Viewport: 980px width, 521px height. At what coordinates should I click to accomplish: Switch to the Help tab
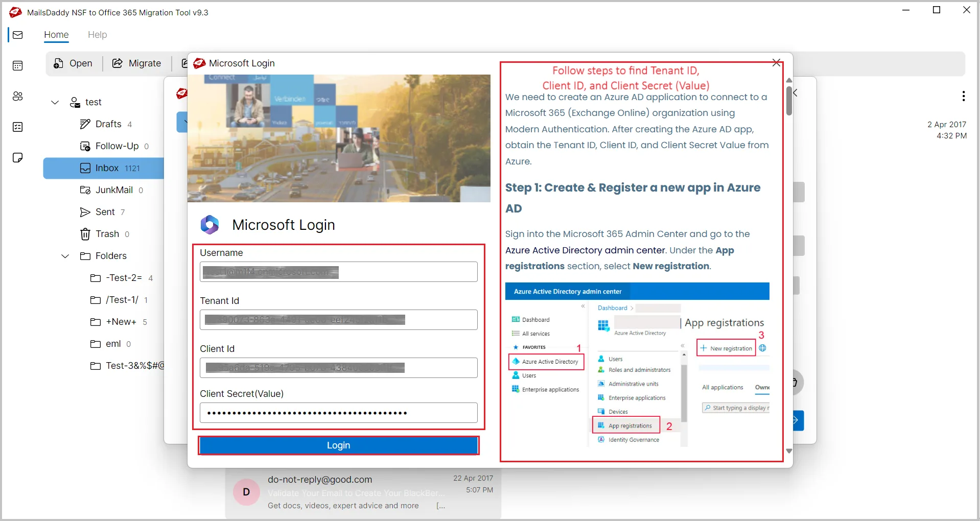98,35
